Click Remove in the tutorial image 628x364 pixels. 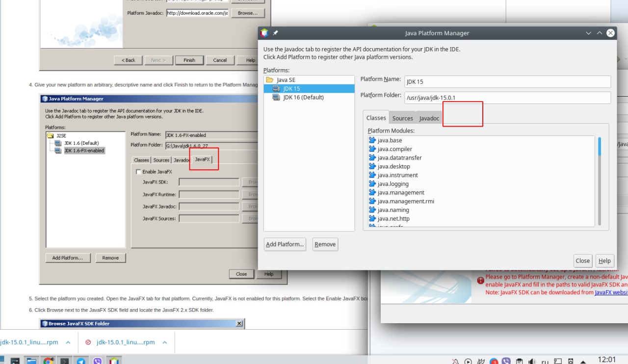point(110,258)
